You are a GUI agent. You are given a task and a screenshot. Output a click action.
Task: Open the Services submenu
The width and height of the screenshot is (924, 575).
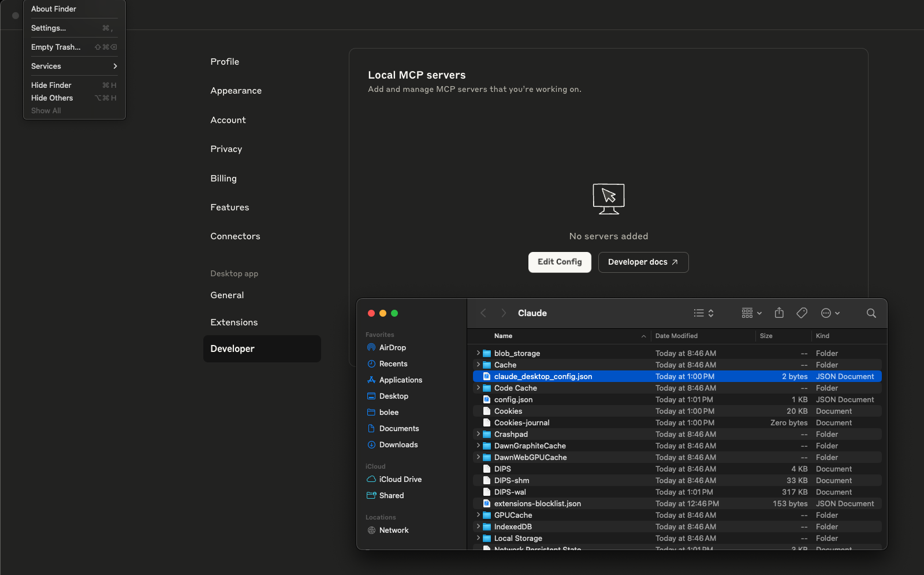[74, 66]
